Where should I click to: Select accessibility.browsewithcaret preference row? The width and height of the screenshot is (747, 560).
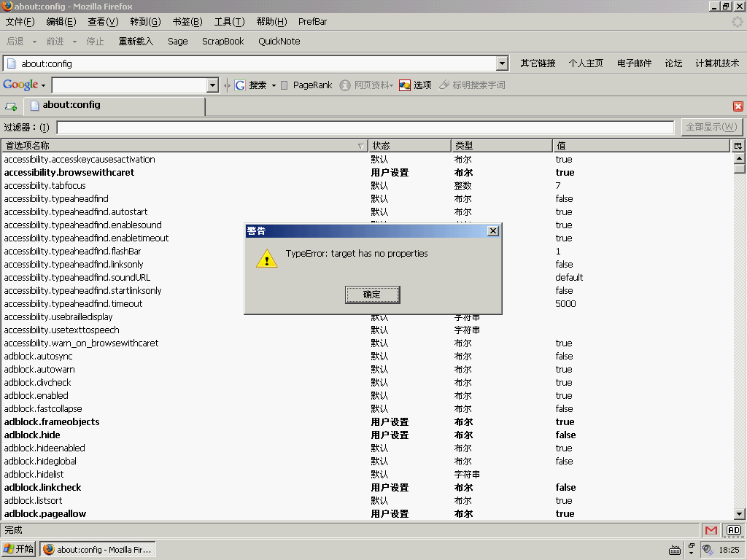click(367, 172)
